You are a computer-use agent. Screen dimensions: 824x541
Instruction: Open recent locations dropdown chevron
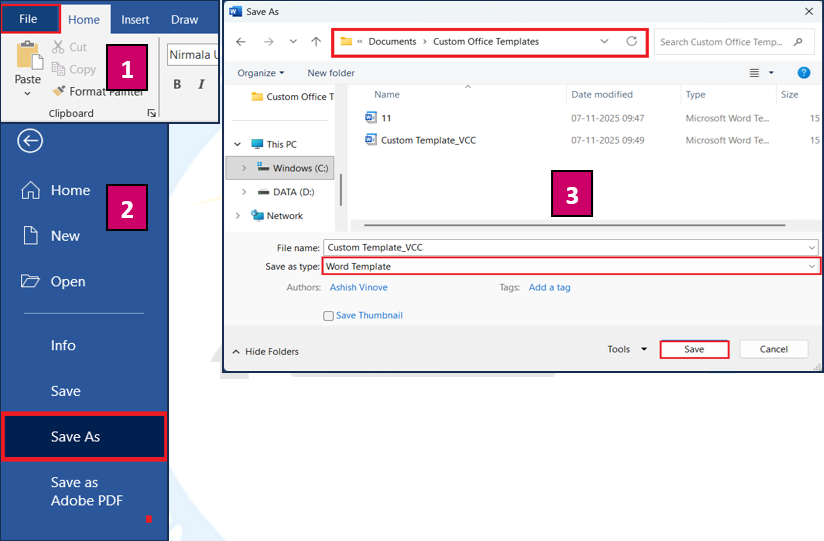click(x=293, y=42)
